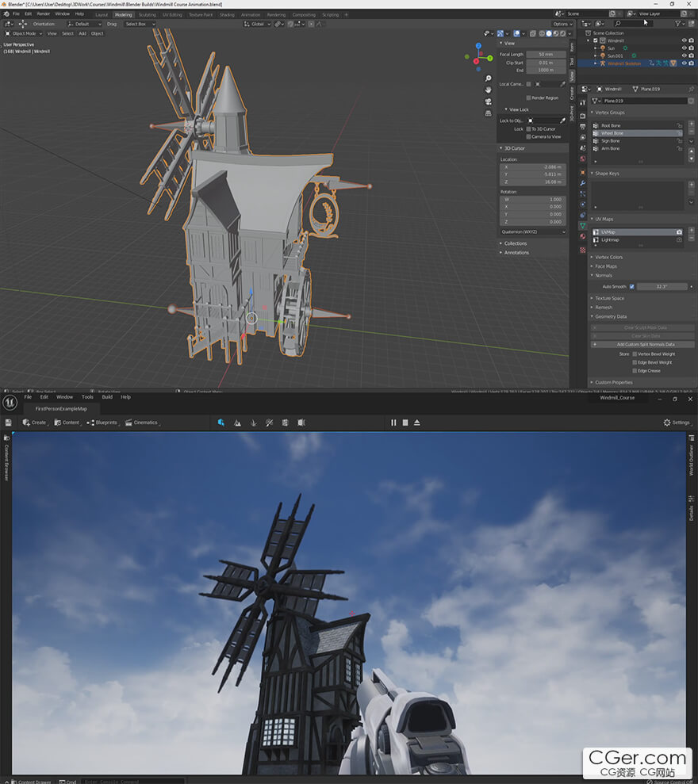Open the Output properties tab in Blender
The width and height of the screenshot is (698, 784).
pos(582,126)
